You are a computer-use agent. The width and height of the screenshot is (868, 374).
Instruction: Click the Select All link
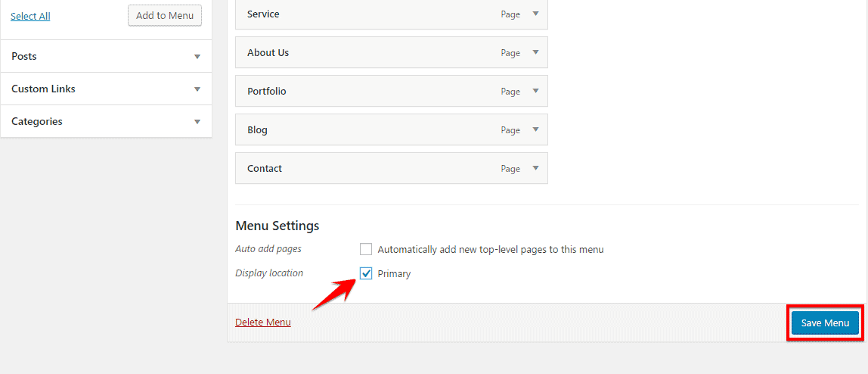pos(30,16)
